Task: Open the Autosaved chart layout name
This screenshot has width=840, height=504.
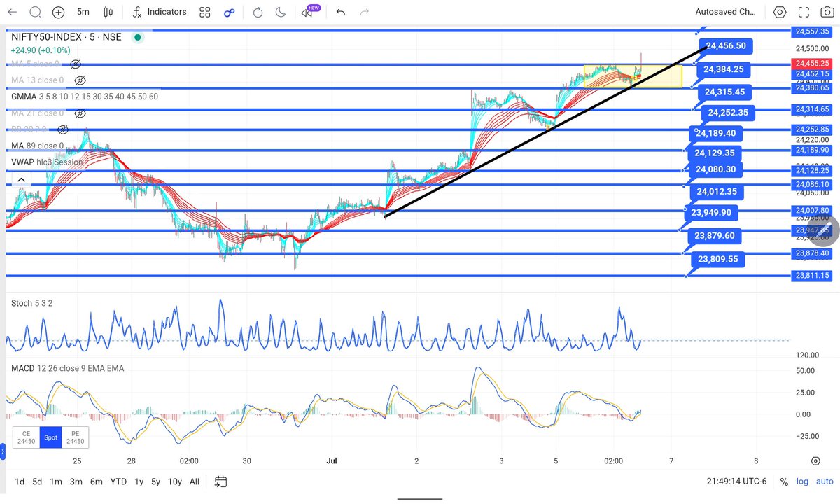Action: click(725, 12)
